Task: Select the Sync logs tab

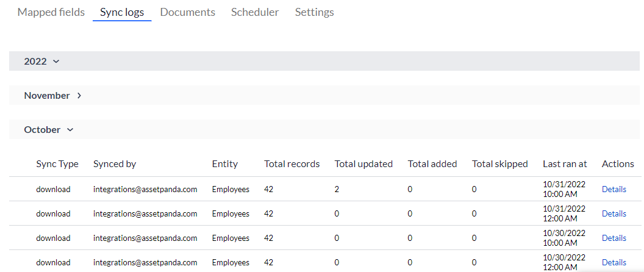Action: (122, 12)
